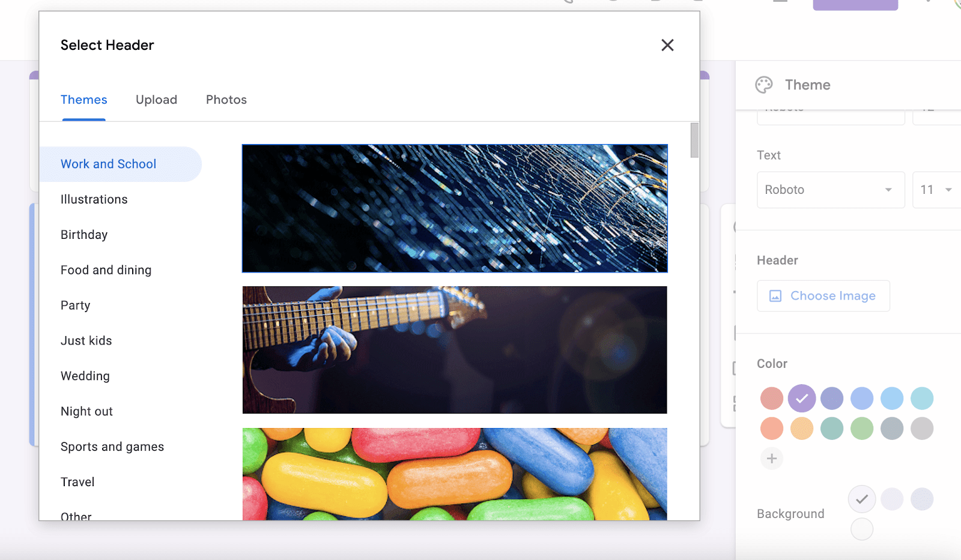
Task: Close the Select Header dialog
Action: click(x=667, y=45)
